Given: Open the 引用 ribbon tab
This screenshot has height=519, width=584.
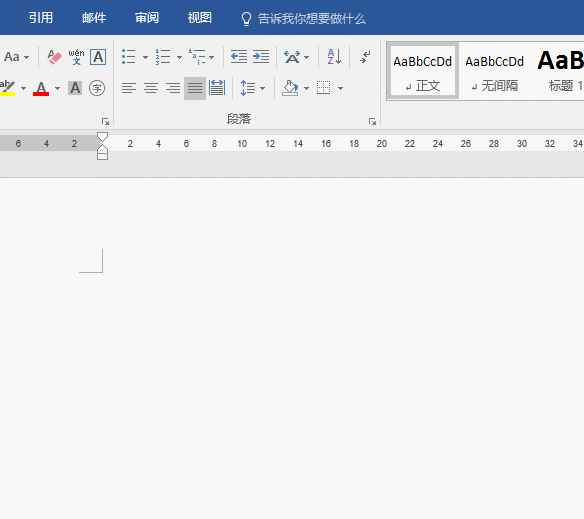Looking at the screenshot, I should coord(41,18).
